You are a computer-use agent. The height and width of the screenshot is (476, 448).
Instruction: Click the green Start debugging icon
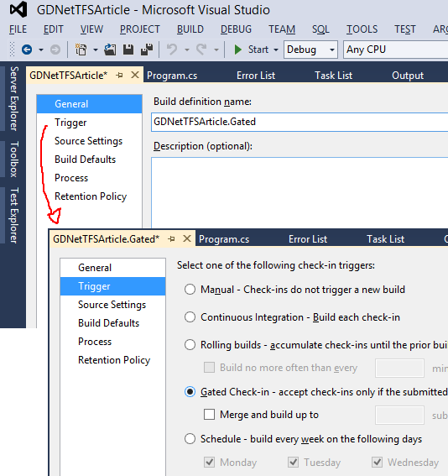(x=238, y=50)
